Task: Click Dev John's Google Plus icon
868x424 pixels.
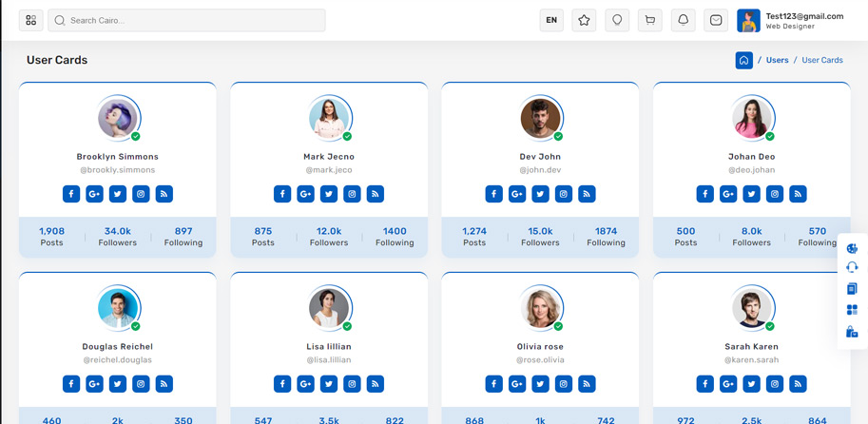Action: pyautogui.click(x=517, y=194)
